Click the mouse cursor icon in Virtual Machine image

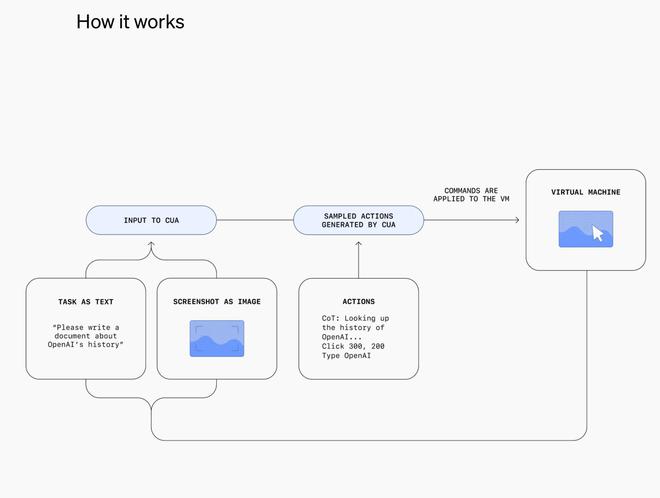[x=598, y=234]
